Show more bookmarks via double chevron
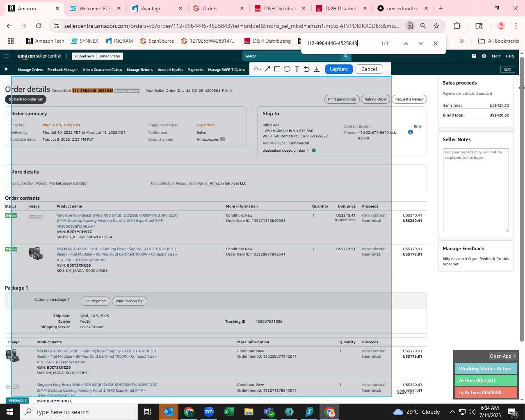The width and height of the screenshot is (525, 420). tap(461, 41)
